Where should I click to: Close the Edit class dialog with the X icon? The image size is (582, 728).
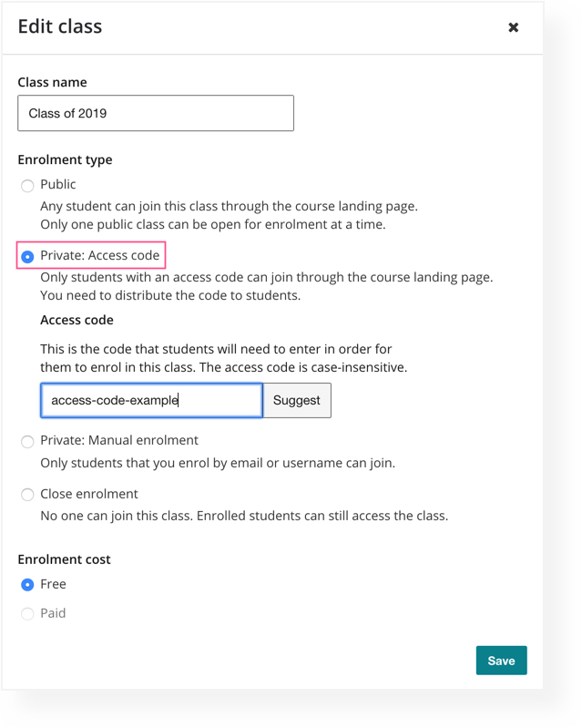pyautogui.click(x=513, y=27)
